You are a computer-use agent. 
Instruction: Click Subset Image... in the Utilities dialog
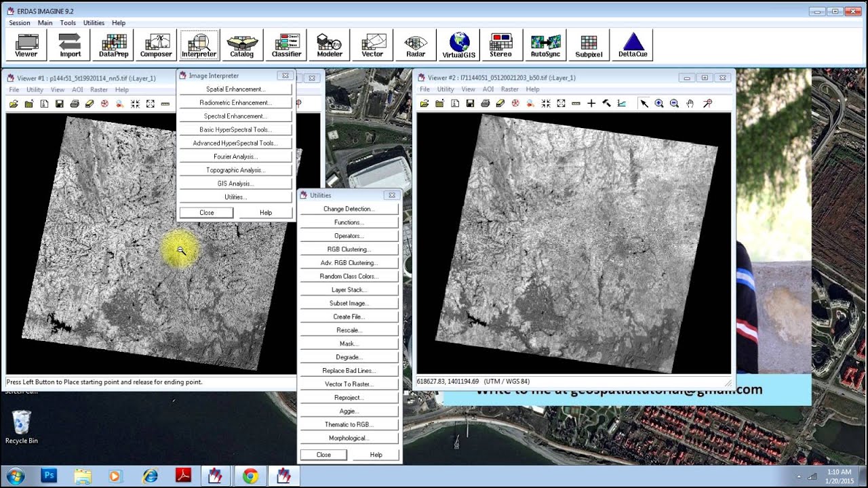[349, 304]
